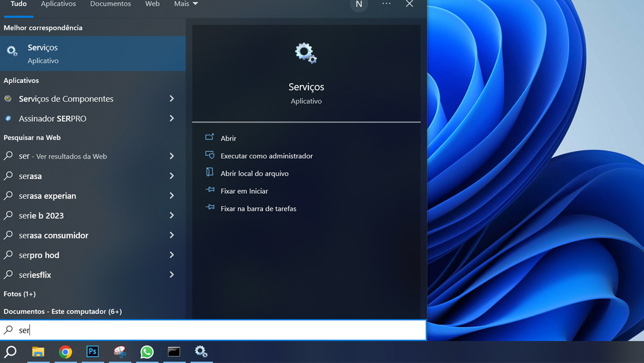Open File Explorer from the taskbar
The image size is (644, 363).
[x=38, y=352]
